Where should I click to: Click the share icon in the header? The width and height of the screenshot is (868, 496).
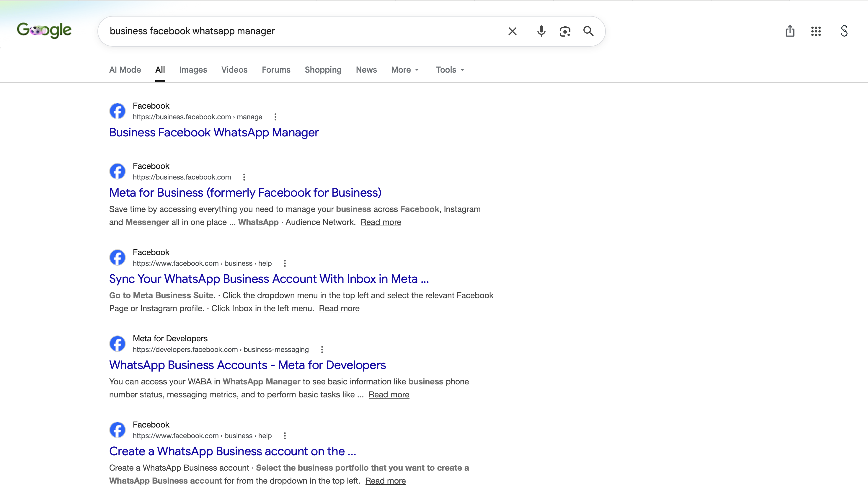click(790, 31)
